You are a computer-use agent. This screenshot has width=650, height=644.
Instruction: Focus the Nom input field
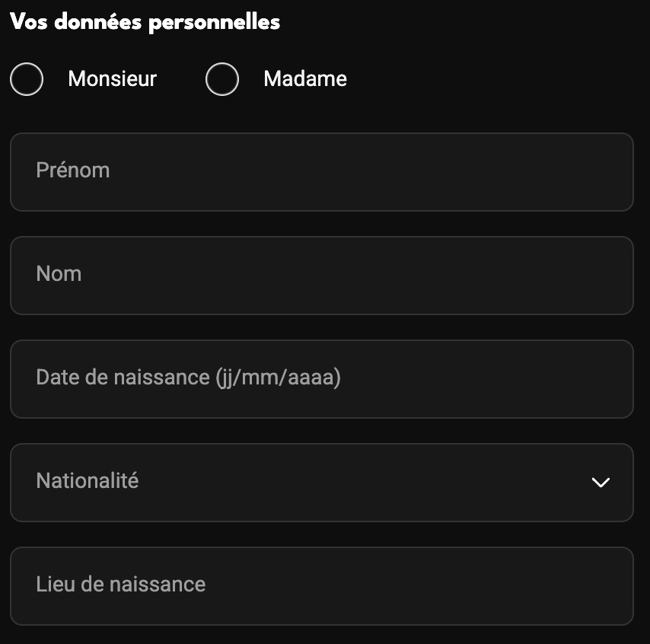[x=322, y=276]
